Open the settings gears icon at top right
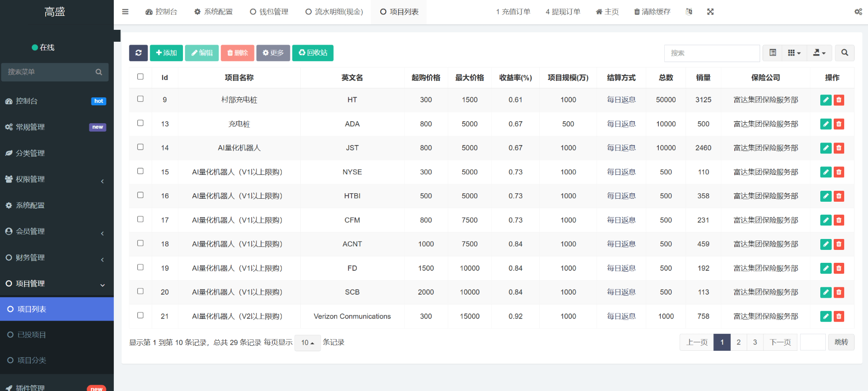This screenshot has height=391, width=868. point(858,12)
